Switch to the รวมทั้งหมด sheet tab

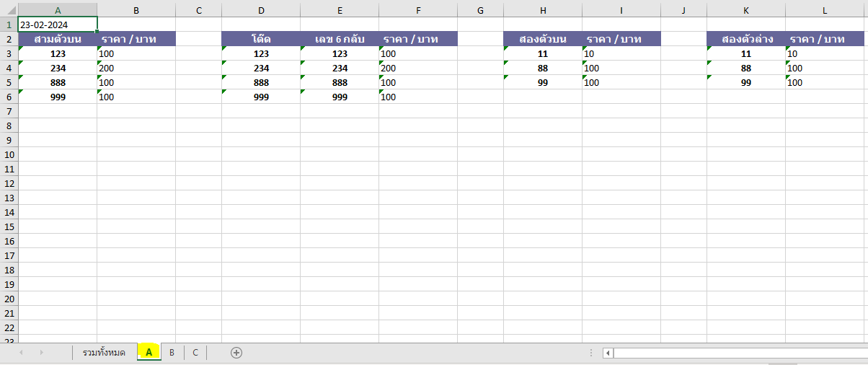point(104,353)
